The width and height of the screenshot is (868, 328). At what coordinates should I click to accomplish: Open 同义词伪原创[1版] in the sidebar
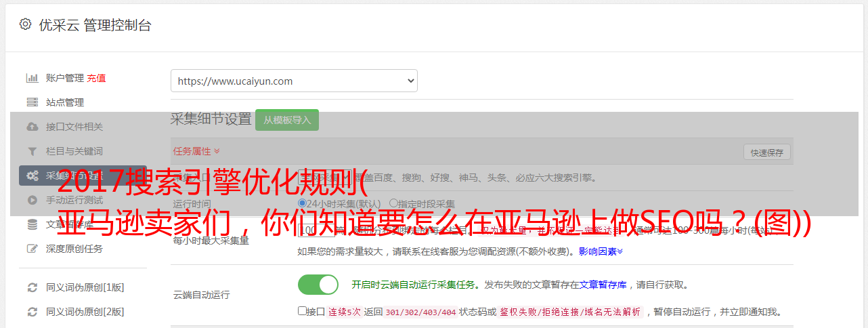click(85, 287)
